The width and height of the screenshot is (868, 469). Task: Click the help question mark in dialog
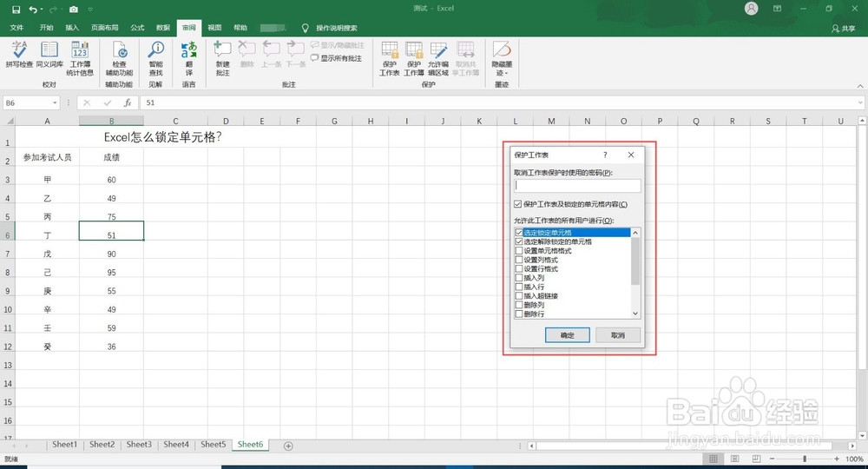(x=605, y=155)
